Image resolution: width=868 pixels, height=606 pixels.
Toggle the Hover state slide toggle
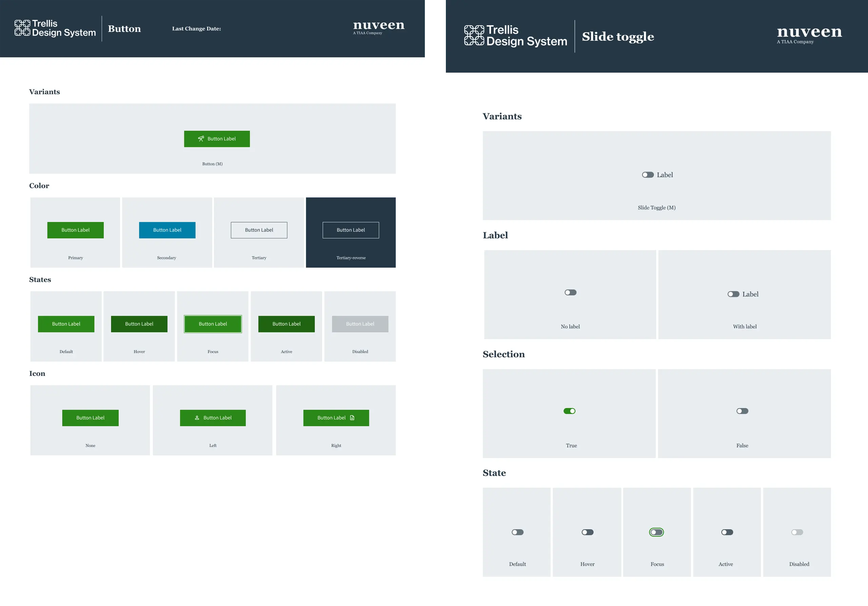pos(588,532)
